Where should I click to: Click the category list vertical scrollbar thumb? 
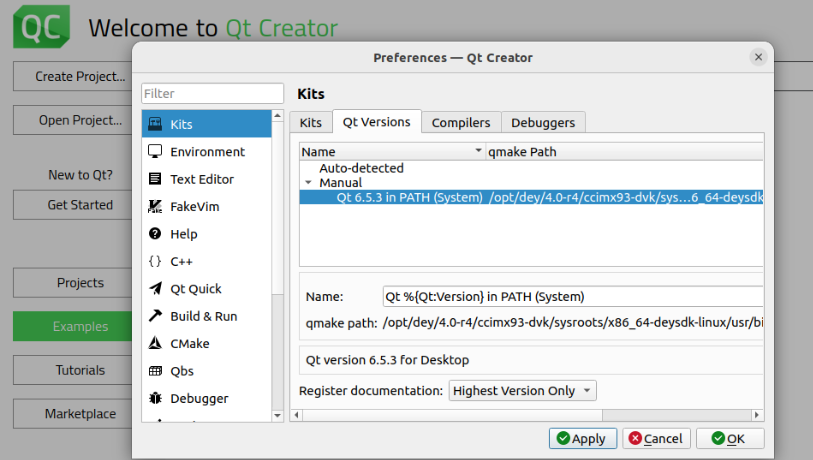click(x=277, y=208)
